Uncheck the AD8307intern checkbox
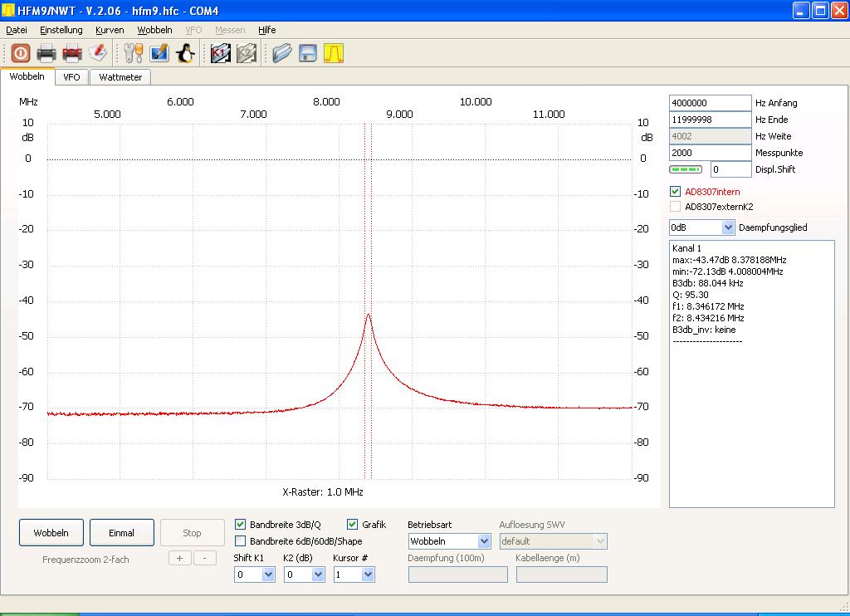Screen dimensions: 850x616 click(676, 192)
